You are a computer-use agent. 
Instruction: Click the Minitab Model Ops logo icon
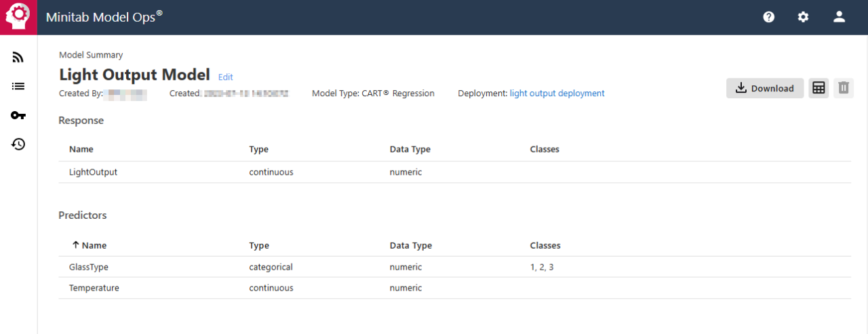click(x=18, y=17)
